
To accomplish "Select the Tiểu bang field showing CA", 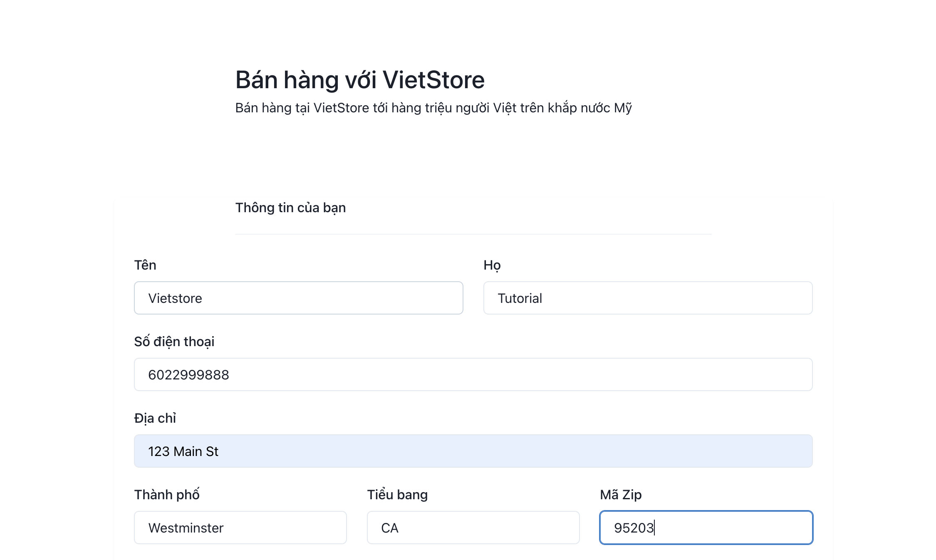I will pos(473,528).
